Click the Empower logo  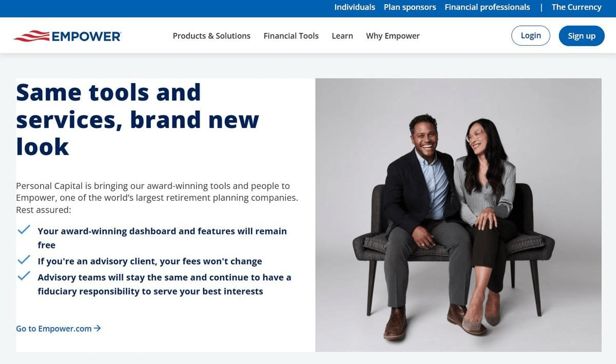pyautogui.click(x=67, y=36)
